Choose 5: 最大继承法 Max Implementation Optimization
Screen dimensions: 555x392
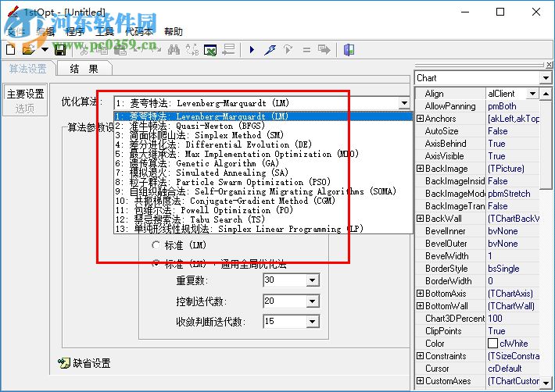263,154
